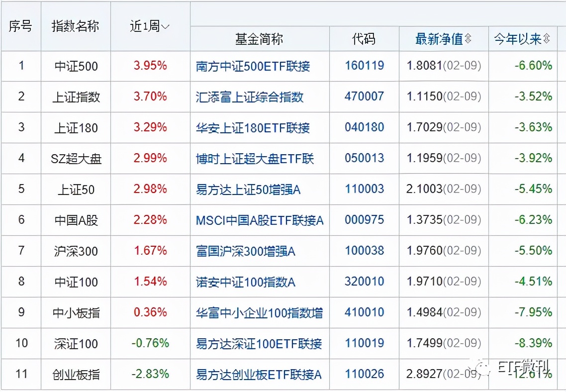The image size is (566, 392).
Task: Click year-to-date value -7.95%
Action: [x=534, y=312]
